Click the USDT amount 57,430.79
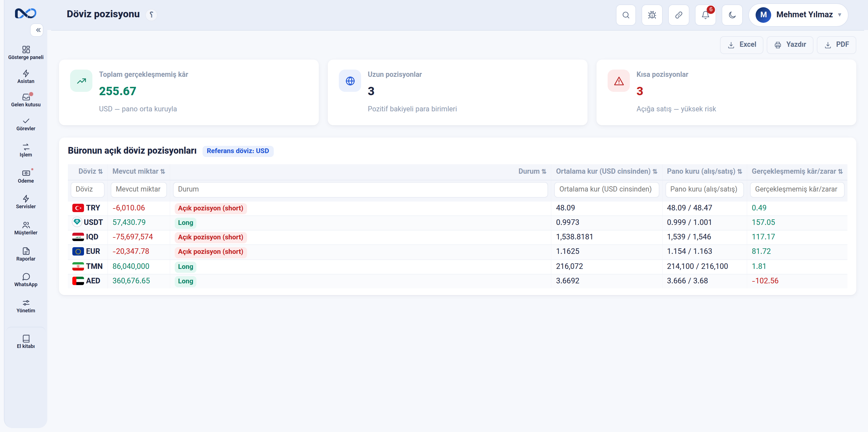Image resolution: width=868 pixels, height=432 pixels. tap(129, 223)
